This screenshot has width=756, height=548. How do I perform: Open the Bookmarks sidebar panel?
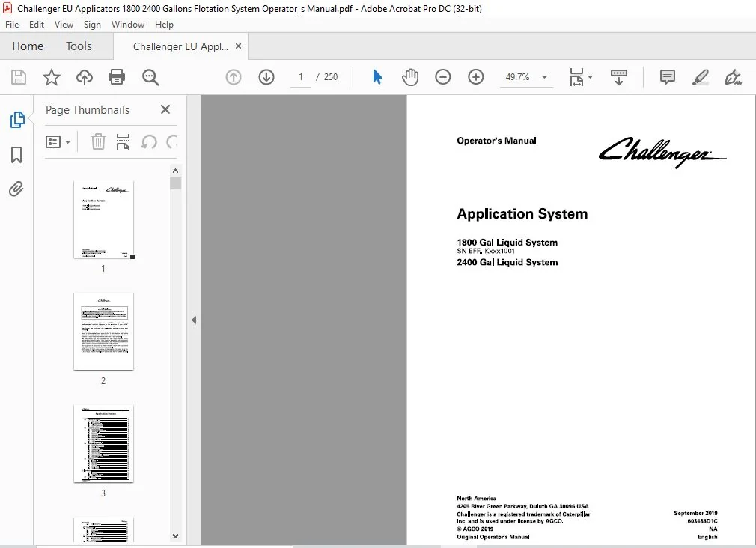(16, 155)
